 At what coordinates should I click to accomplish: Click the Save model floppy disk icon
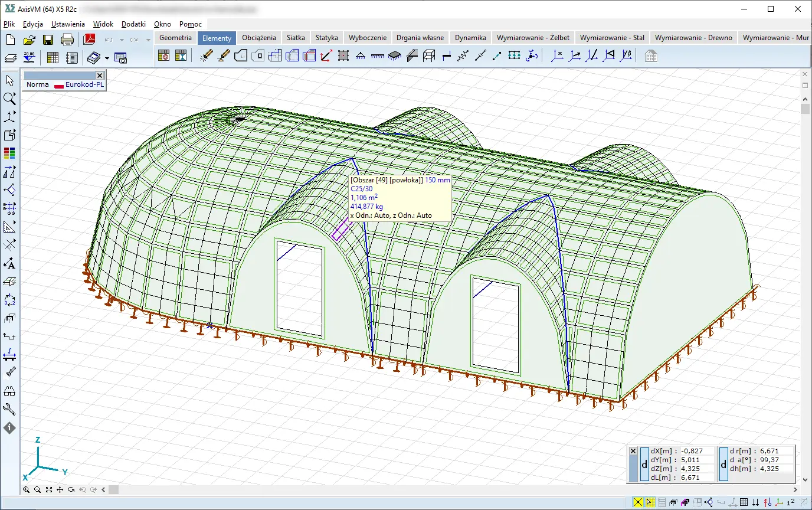(x=48, y=40)
